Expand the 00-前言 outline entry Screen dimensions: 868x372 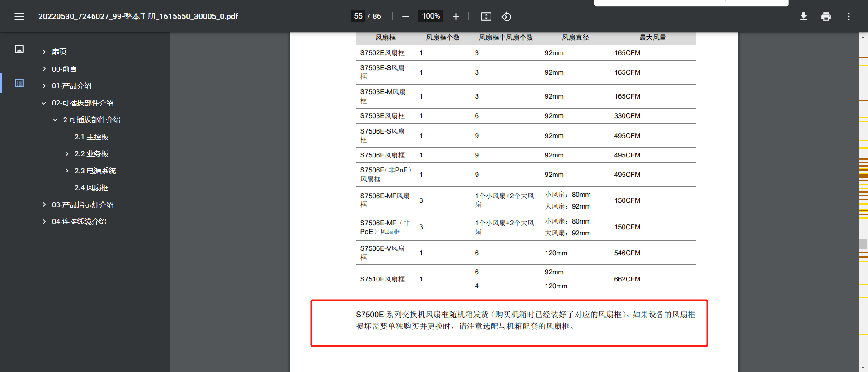point(44,69)
